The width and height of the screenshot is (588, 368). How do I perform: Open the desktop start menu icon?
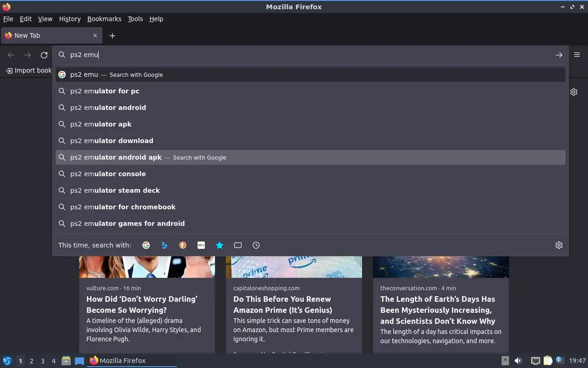click(x=7, y=361)
